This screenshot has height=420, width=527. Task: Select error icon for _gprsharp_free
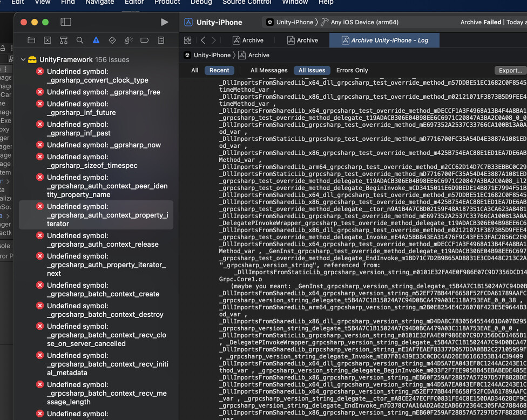pyautogui.click(x=40, y=92)
